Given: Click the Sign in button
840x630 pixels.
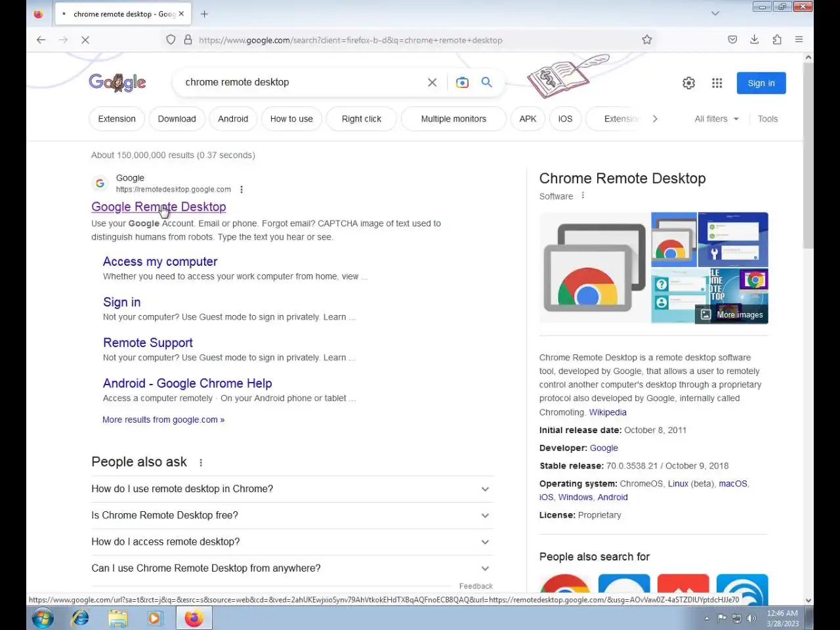Looking at the screenshot, I should 761,83.
